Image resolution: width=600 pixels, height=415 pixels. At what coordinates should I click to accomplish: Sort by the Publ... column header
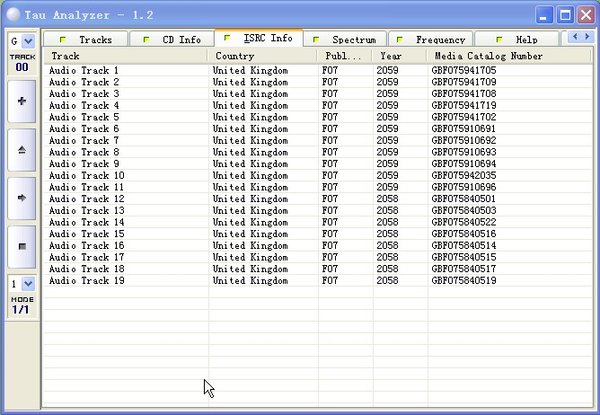click(345, 56)
